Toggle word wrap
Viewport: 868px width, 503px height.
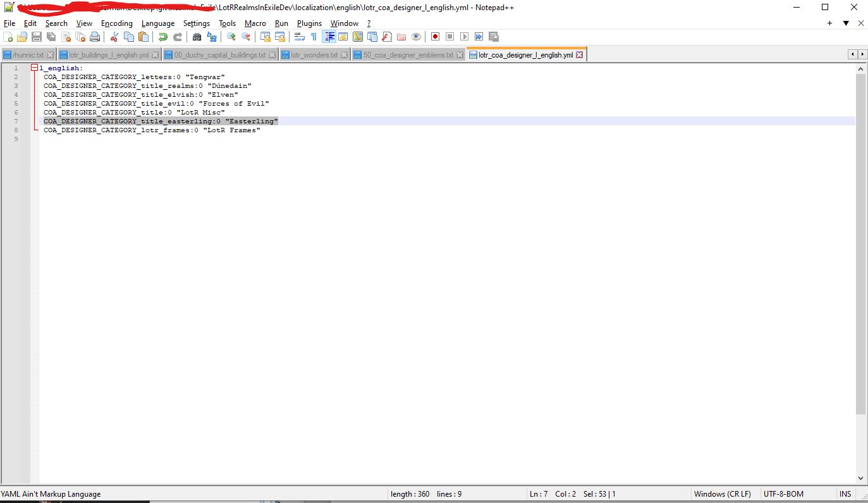point(299,37)
